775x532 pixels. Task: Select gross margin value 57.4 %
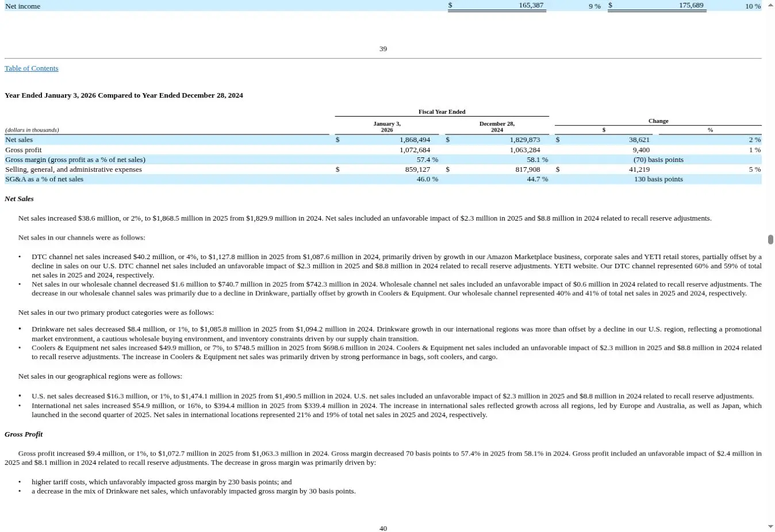click(x=427, y=160)
